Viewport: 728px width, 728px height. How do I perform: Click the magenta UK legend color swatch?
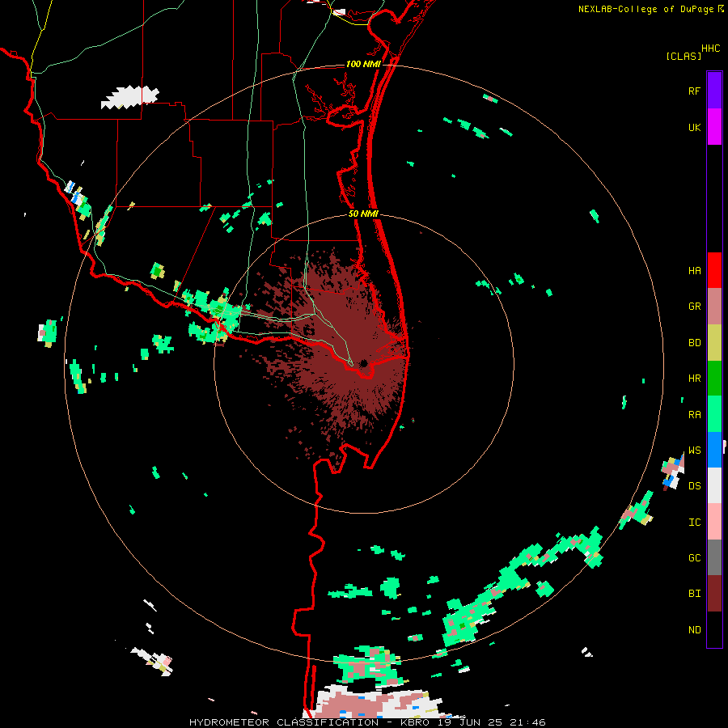click(714, 127)
